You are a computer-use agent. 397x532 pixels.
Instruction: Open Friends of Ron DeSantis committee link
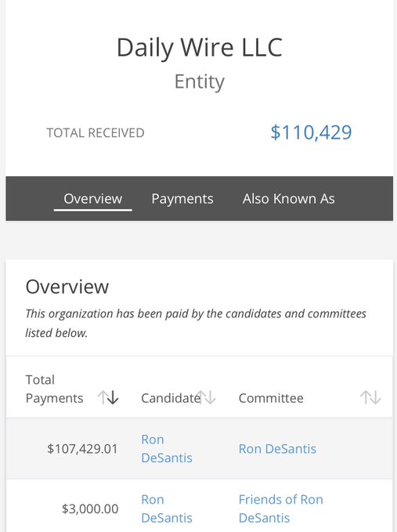pyautogui.click(x=280, y=508)
